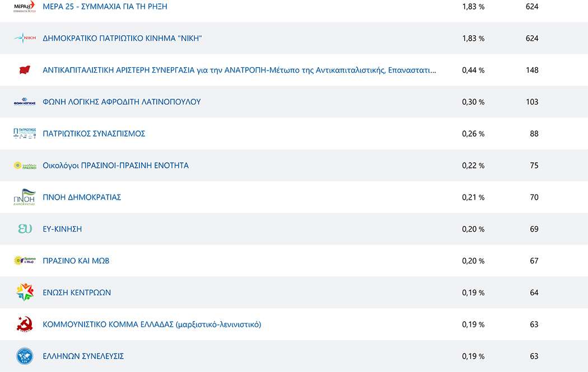Open the ΑΝΤΙΚΑΠΙΤΑΛΙΣΤΙΚΗ ΑΡΙΣΤΕΡΗ ΣΥΝΕΡΓΑΣΙΑ party link
Viewport: 588px width, 372px height.
(239, 70)
